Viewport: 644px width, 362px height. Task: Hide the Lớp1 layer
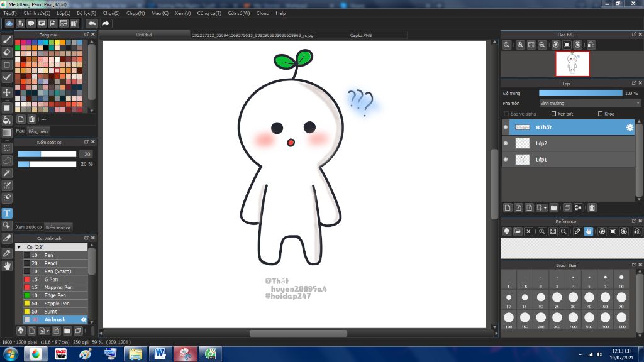506,159
